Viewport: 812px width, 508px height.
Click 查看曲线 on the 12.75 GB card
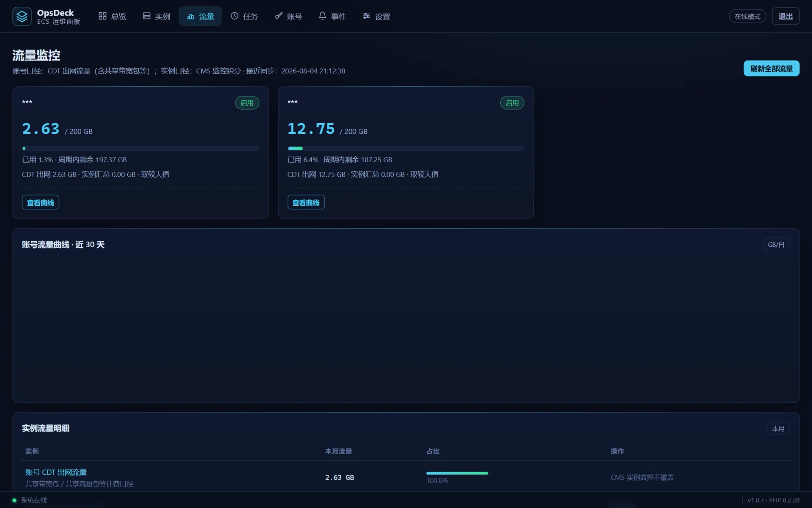(306, 202)
